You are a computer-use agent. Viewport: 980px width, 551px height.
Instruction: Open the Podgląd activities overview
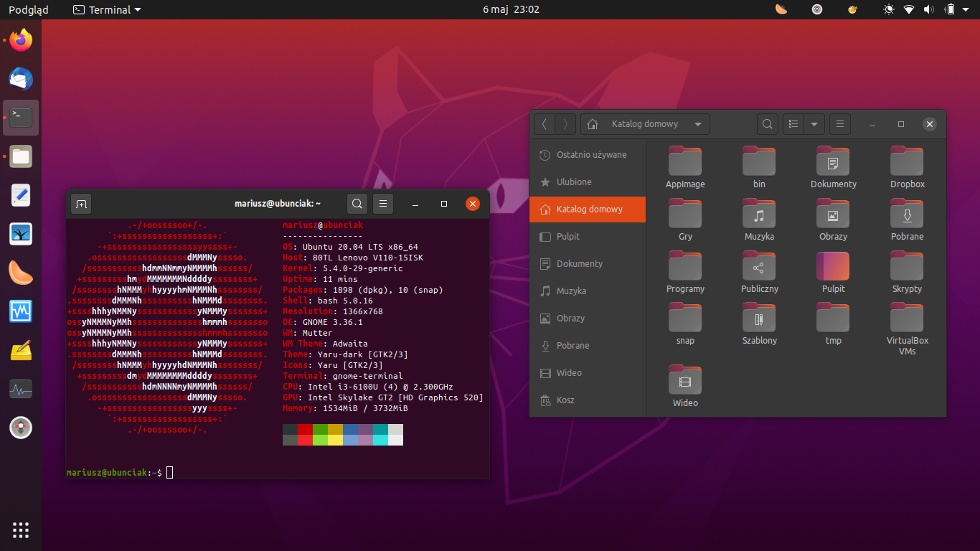[x=28, y=9]
